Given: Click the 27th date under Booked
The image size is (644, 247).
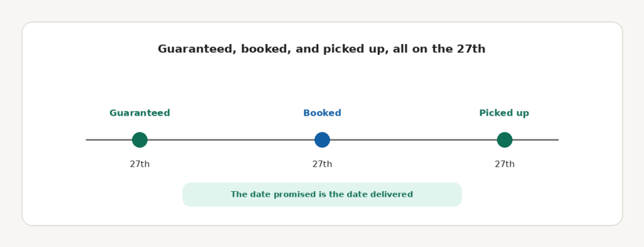Looking at the screenshot, I should [x=322, y=164].
